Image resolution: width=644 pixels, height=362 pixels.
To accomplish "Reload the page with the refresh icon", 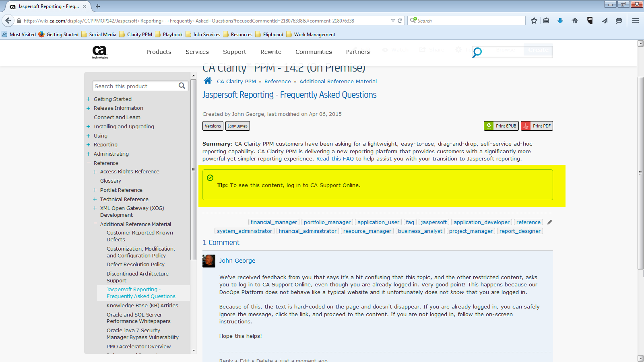I will pos(400,21).
